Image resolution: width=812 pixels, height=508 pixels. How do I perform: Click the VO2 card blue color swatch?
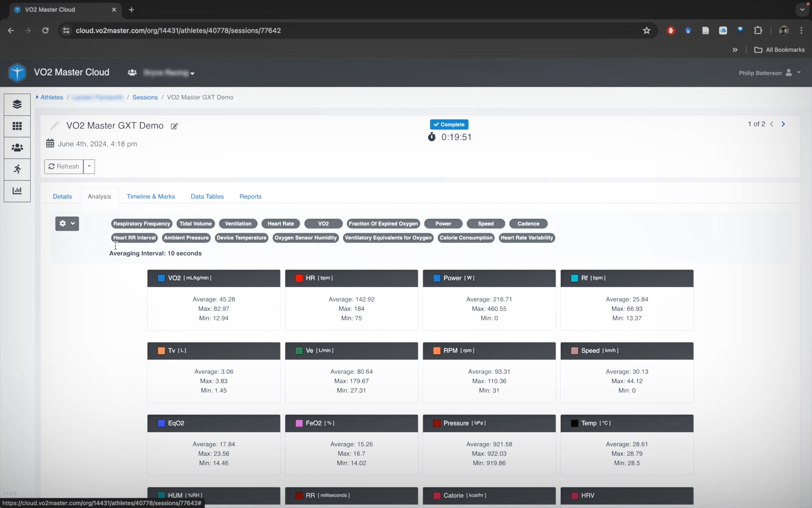coord(161,278)
